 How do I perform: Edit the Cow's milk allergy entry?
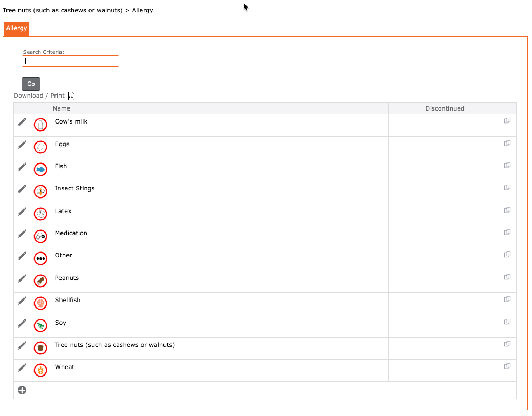pos(22,122)
